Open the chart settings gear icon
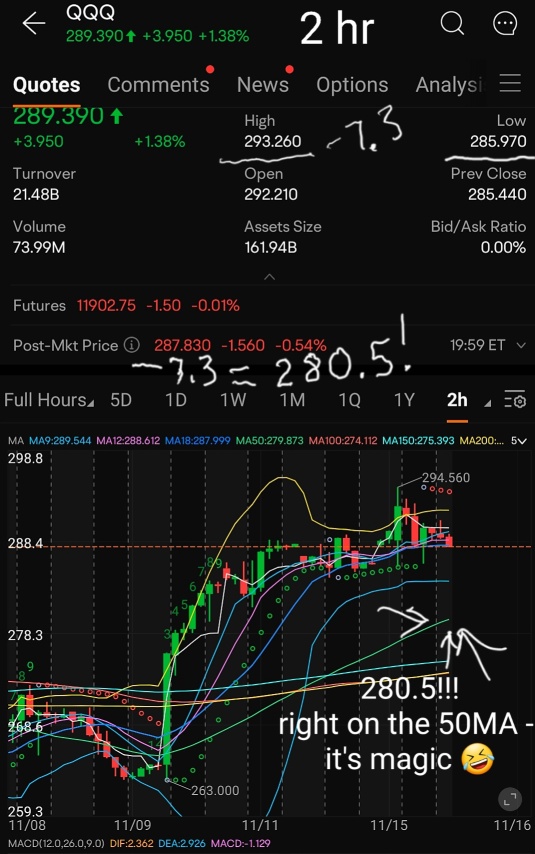This screenshot has height=854, width=535. point(515,400)
